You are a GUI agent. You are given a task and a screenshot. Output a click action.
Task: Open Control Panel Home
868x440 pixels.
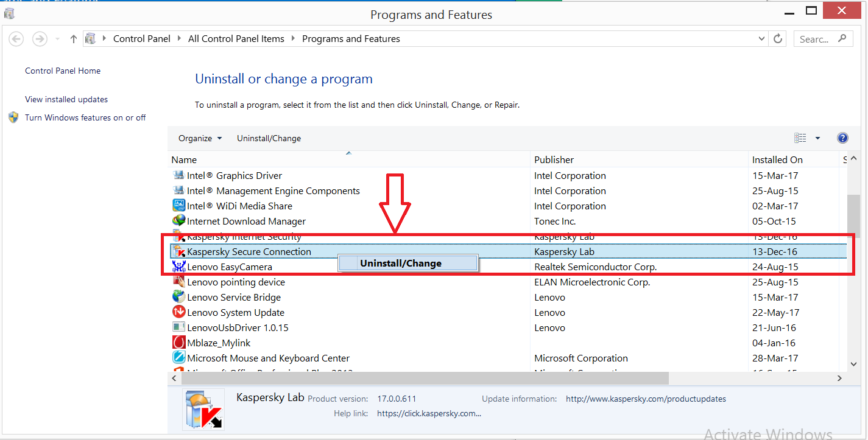pos(63,71)
